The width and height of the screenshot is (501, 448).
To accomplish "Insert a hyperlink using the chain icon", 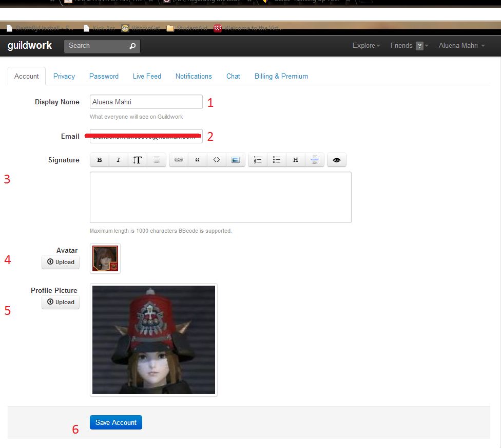I will point(179,160).
